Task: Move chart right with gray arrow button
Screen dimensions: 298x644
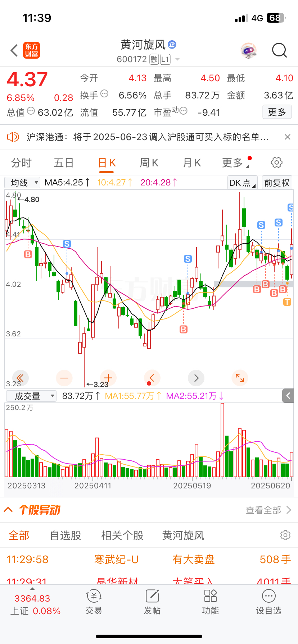Action: pyautogui.click(x=196, y=378)
